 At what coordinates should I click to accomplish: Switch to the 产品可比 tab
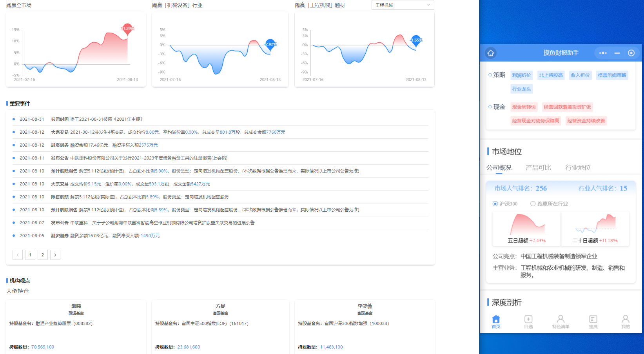point(538,168)
